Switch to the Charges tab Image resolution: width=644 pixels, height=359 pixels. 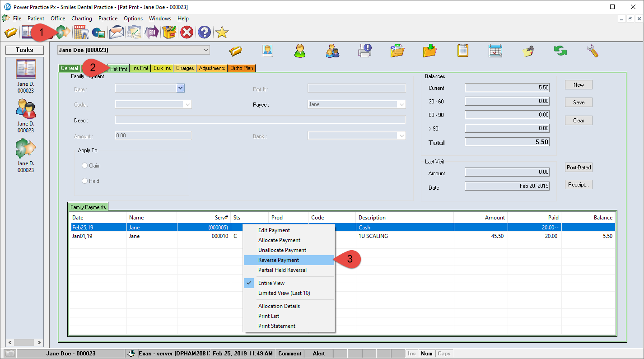click(185, 68)
